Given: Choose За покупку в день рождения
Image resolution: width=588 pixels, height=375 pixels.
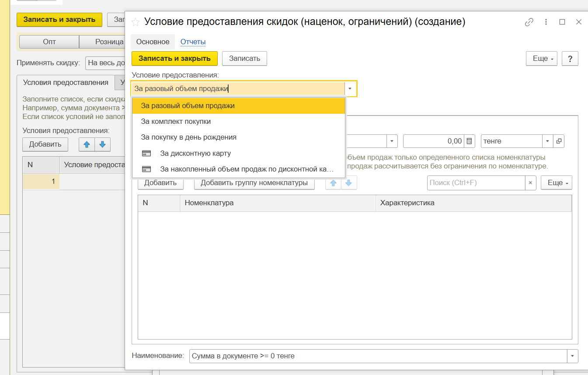Looking at the screenshot, I should pos(188,137).
